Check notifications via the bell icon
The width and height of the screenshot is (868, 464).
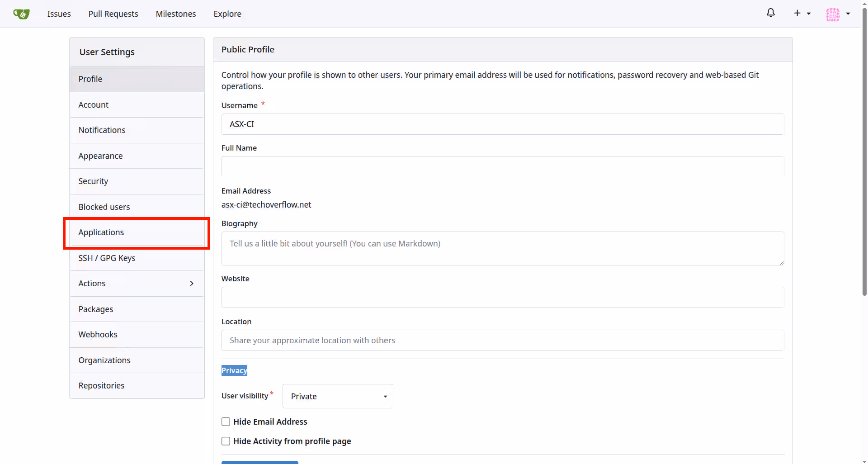pyautogui.click(x=770, y=13)
